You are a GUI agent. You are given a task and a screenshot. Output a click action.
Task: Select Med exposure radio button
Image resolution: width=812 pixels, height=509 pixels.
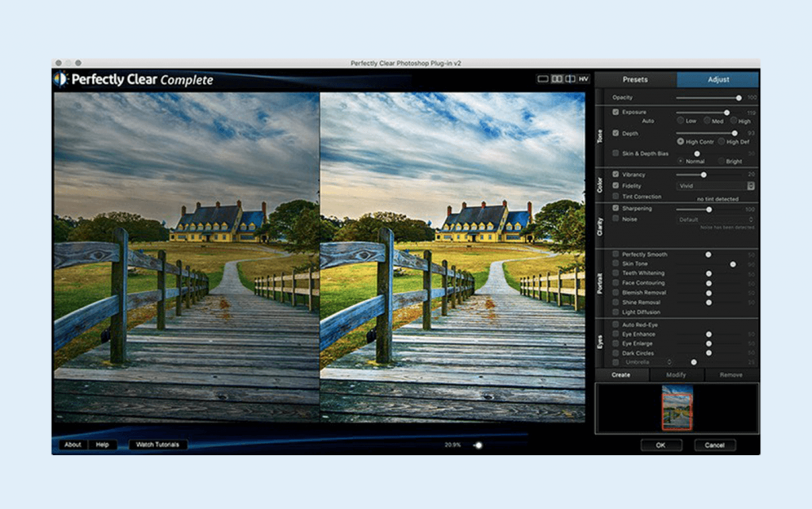[x=707, y=121]
